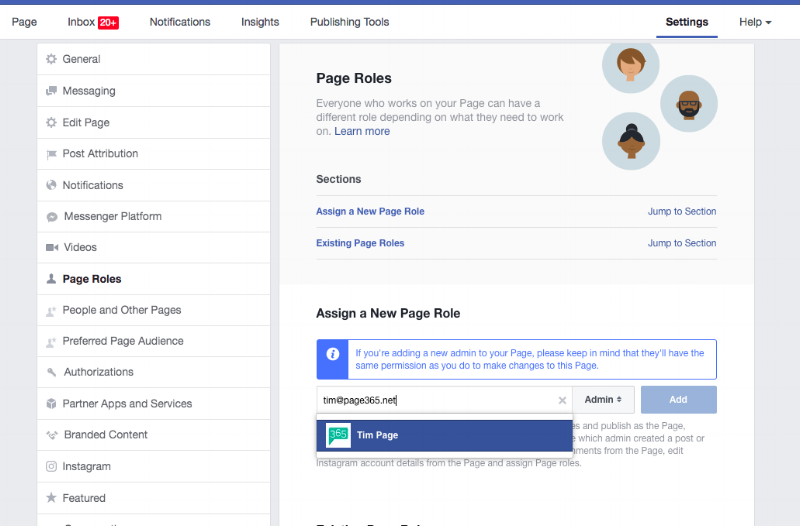Screen dimensions: 800x526
Task: Click the Messaging chat icon
Action: coord(51,91)
